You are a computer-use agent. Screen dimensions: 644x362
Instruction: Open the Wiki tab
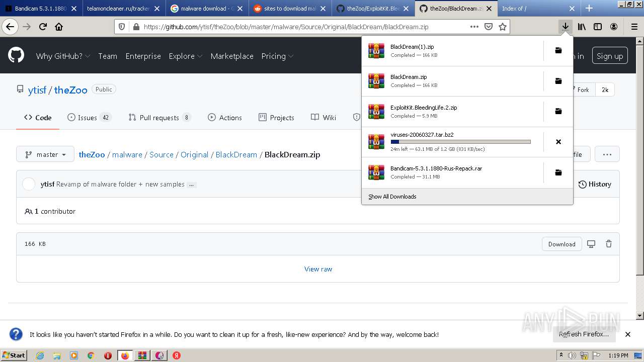click(x=324, y=118)
